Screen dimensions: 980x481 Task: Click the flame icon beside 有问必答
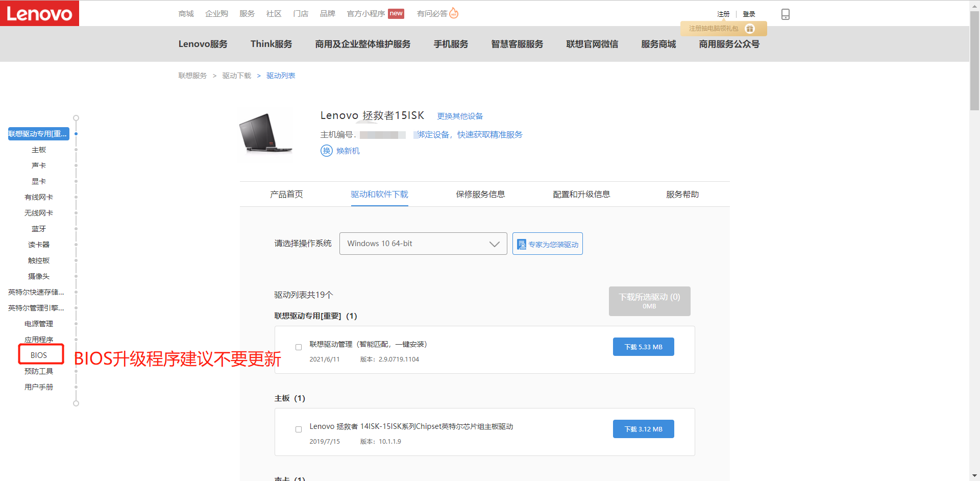pyautogui.click(x=453, y=13)
